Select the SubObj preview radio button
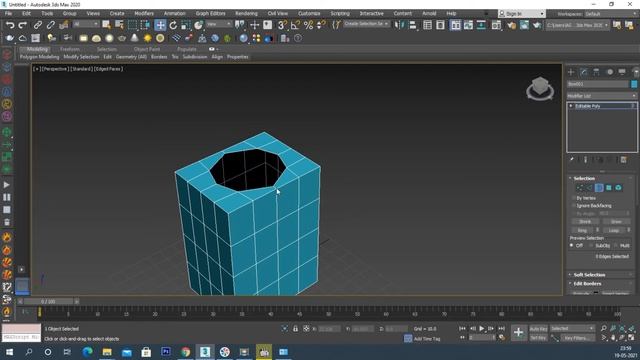The height and width of the screenshot is (360, 640). pyautogui.click(x=591, y=245)
